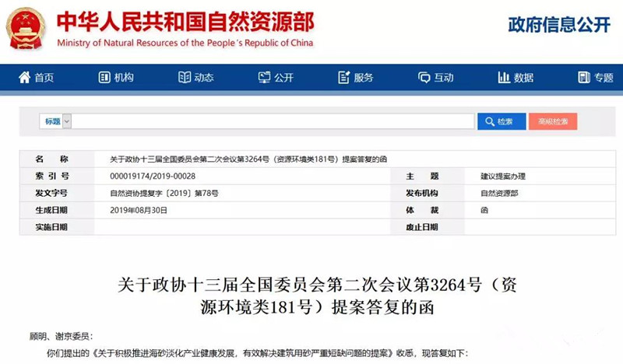Select index number 000019174/2019-00028
This screenshot has height=364, width=623.
tap(153, 177)
